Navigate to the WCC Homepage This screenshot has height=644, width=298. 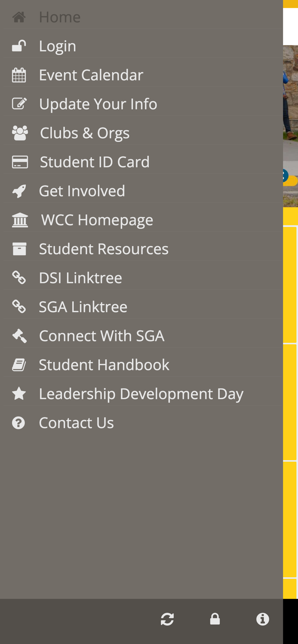97,219
